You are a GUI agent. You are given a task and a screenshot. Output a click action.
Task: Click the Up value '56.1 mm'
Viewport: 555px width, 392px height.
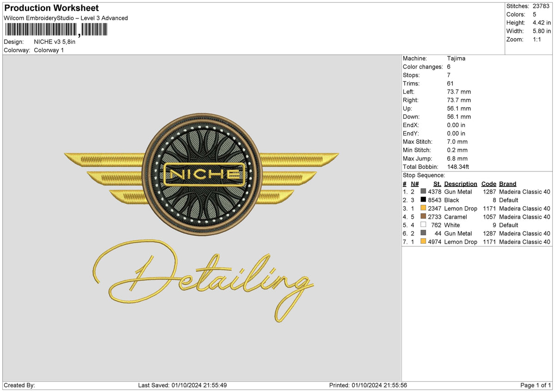pos(459,108)
